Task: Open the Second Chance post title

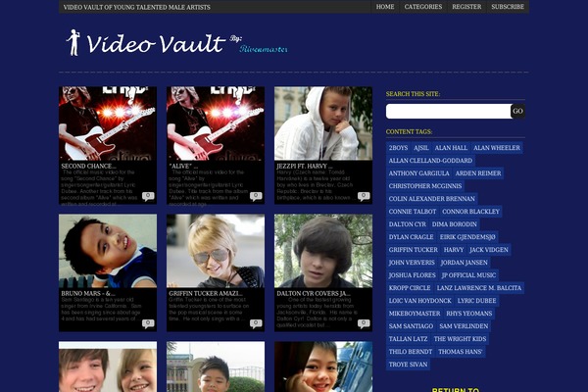Action: (x=88, y=166)
